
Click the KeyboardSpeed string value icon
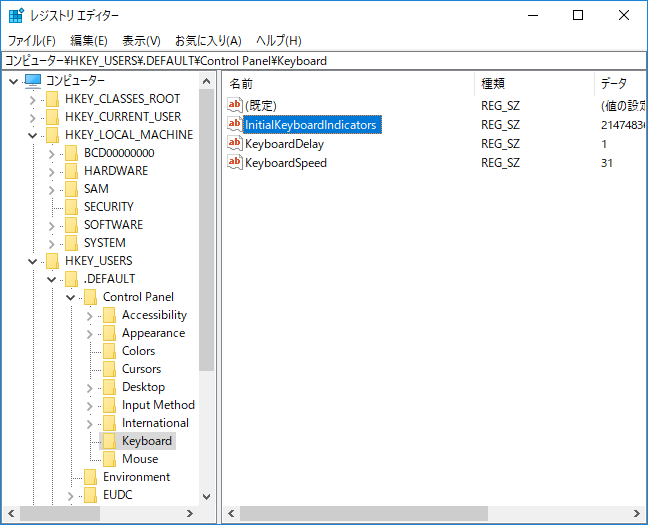[x=234, y=162]
